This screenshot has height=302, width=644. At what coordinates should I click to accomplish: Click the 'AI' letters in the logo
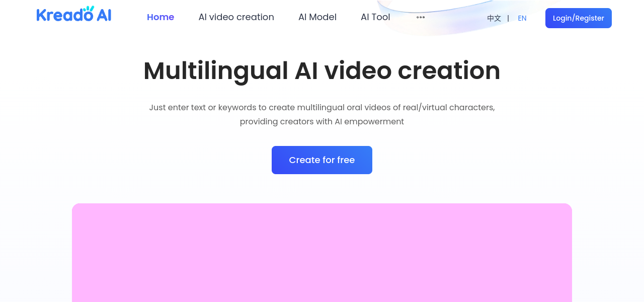point(104,16)
